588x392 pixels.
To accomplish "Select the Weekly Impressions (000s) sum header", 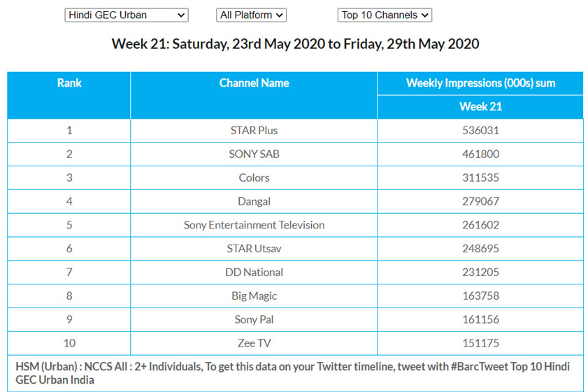I will [480, 83].
